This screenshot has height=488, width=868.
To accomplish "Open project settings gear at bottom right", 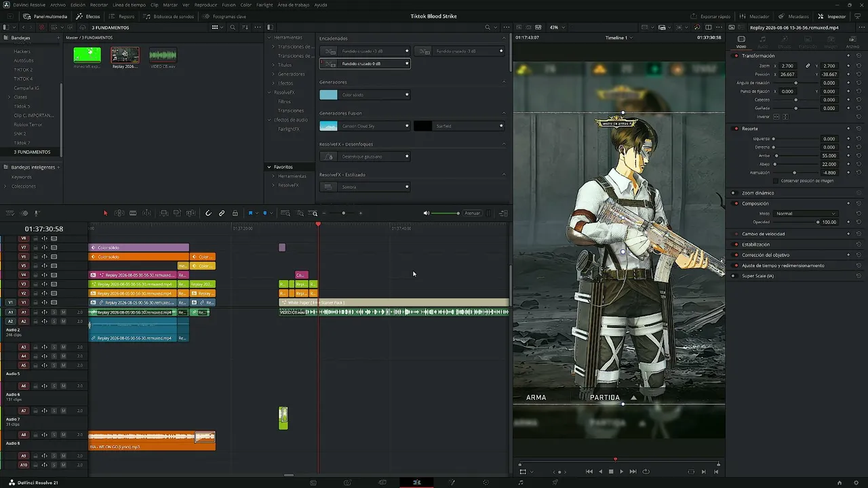I will tap(856, 482).
